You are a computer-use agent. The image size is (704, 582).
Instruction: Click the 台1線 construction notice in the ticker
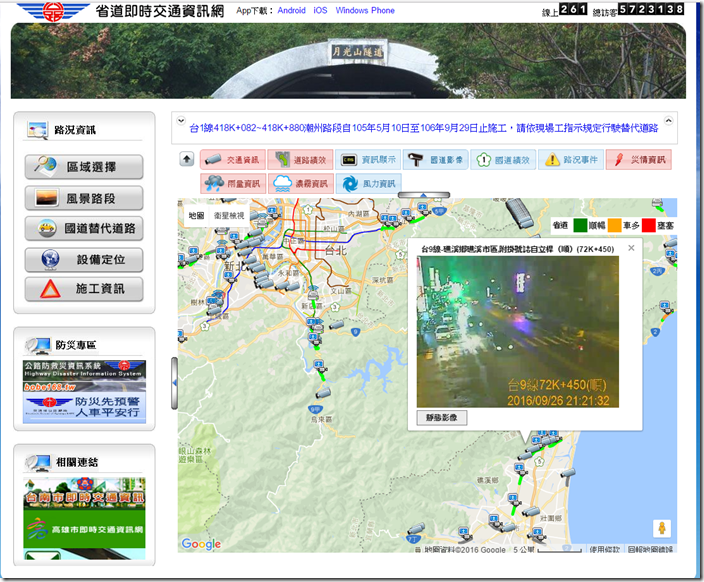click(x=423, y=128)
